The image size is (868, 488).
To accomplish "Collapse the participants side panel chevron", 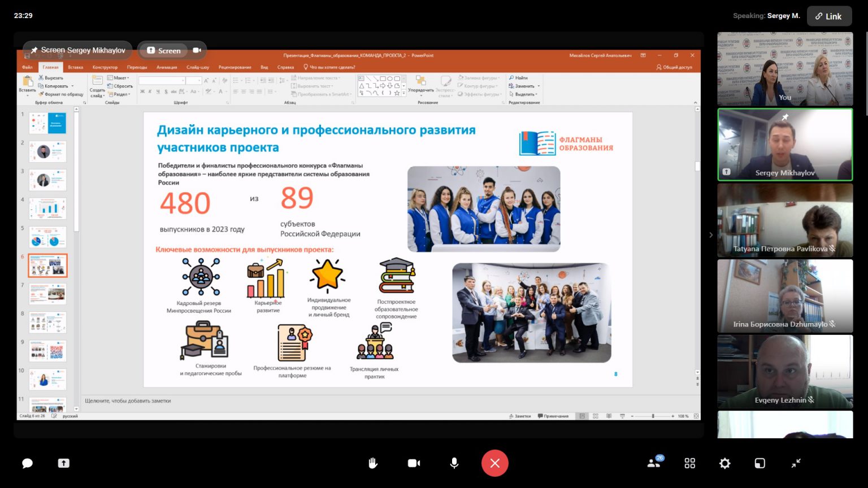I will point(711,235).
